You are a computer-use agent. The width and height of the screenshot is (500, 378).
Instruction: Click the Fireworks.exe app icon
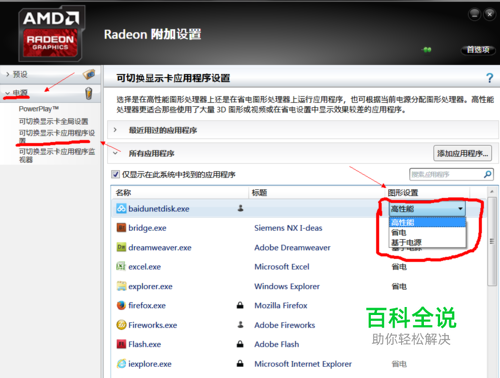(x=121, y=325)
